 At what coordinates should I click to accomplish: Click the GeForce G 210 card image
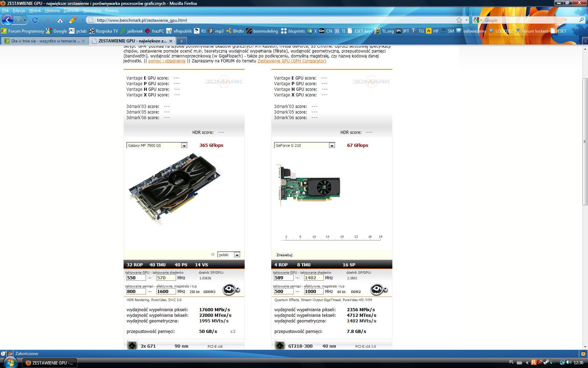pyautogui.click(x=308, y=186)
